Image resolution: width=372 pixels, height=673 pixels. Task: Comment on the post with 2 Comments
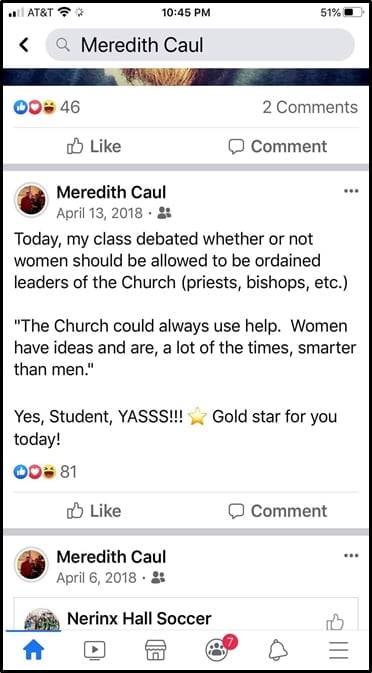pyautogui.click(x=278, y=146)
